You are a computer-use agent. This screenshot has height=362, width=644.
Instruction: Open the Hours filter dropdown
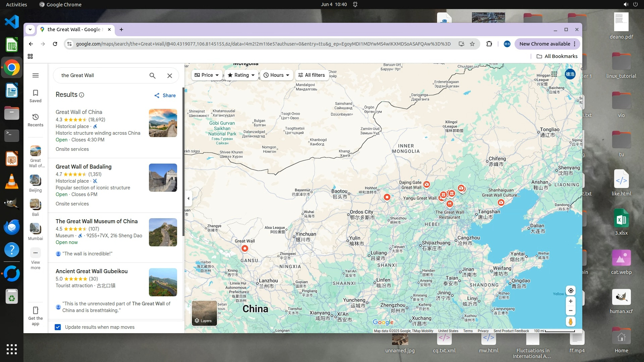point(276,75)
